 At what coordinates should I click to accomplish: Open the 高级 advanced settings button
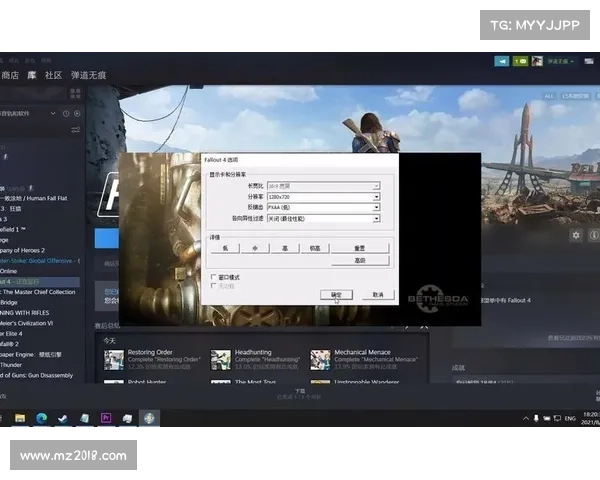[x=360, y=260]
